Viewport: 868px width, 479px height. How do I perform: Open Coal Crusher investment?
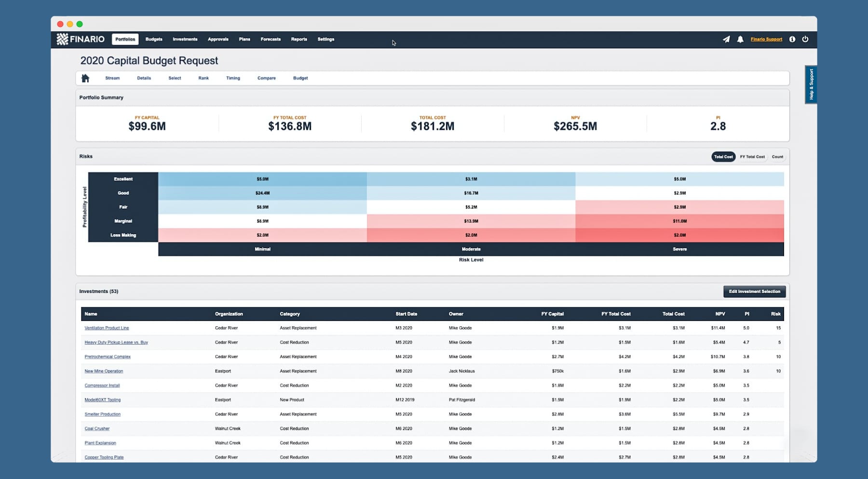[x=97, y=429]
